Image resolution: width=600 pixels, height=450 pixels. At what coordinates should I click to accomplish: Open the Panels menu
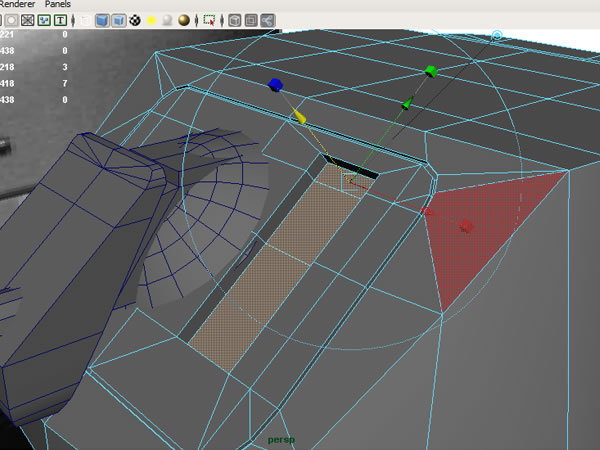pos(58,4)
